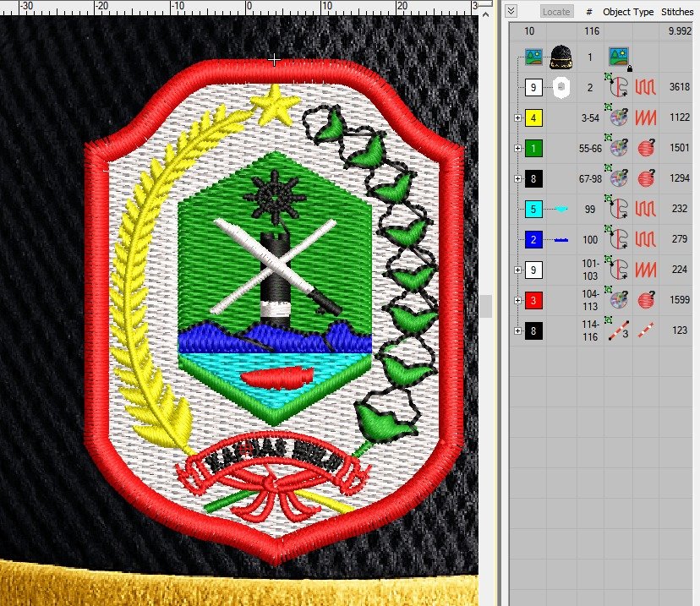Image resolution: width=700 pixels, height=606 pixels.
Task: Select the bitmap image icon in row 1
Action: (618, 57)
